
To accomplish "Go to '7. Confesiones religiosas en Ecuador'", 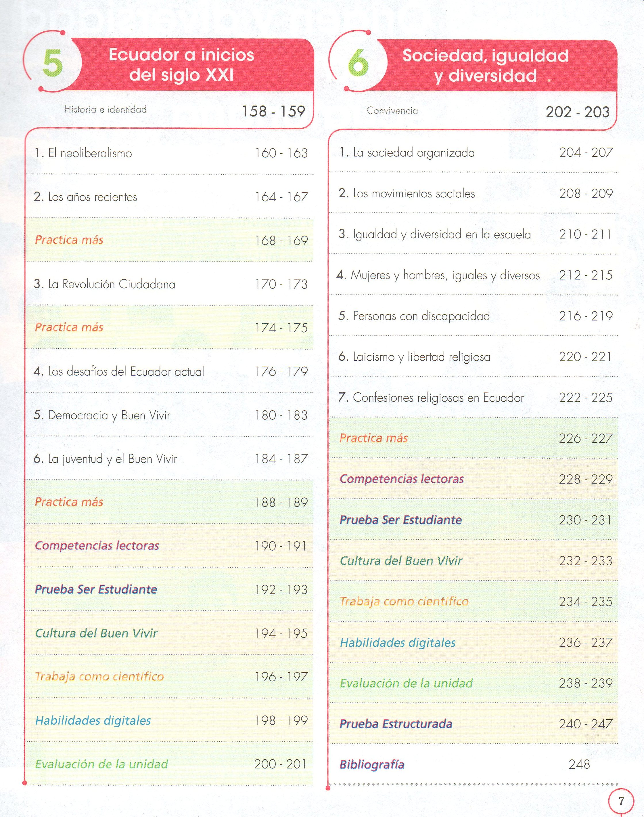I will 431,398.
